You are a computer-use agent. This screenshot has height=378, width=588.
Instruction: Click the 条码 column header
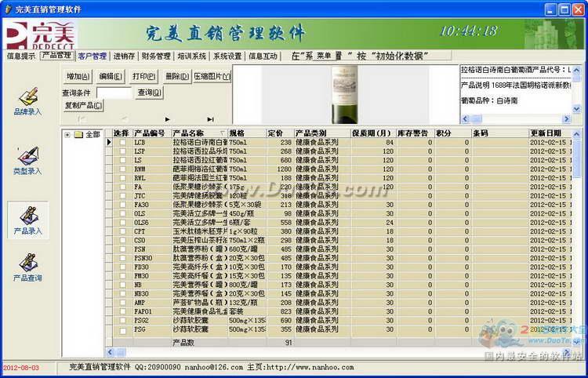[x=500, y=133]
